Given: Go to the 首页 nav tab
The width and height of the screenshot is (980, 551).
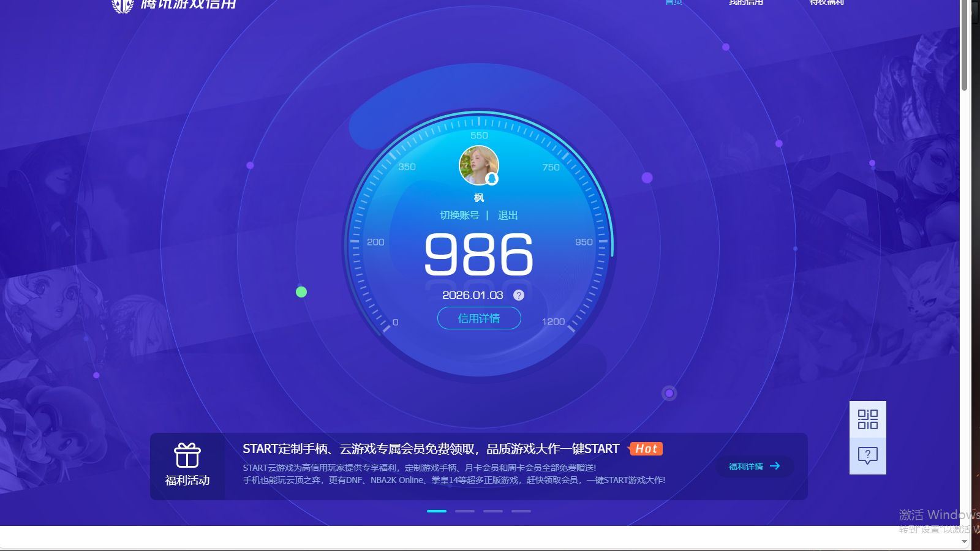Looking at the screenshot, I should click(673, 2).
